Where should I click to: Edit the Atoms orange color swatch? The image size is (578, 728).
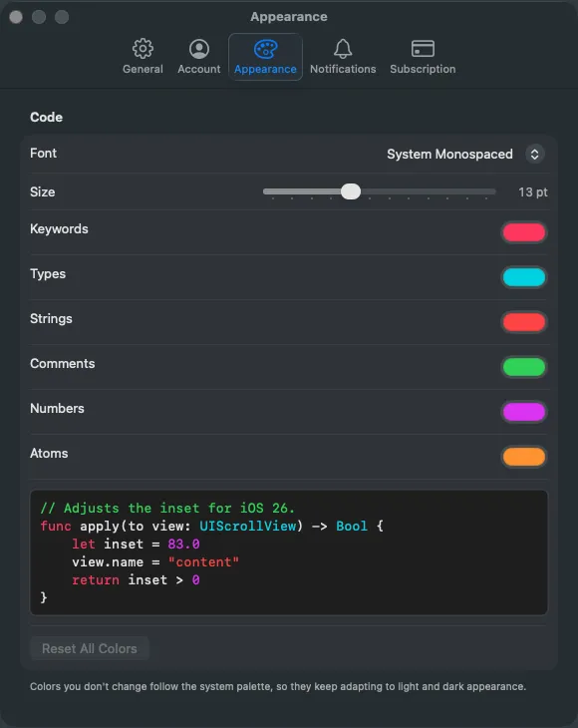tap(524, 457)
